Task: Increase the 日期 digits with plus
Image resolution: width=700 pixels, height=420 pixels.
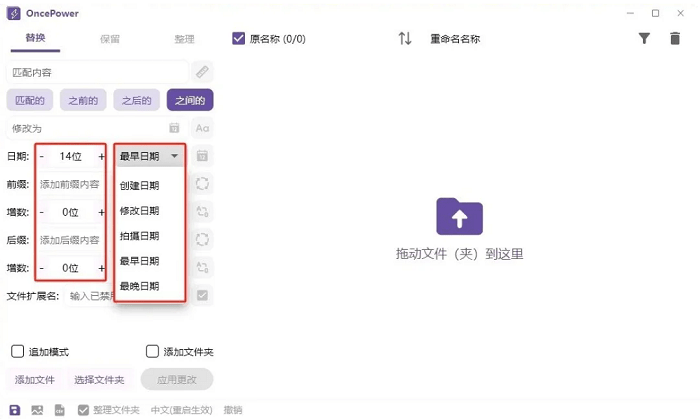Action: [x=101, y=156]
